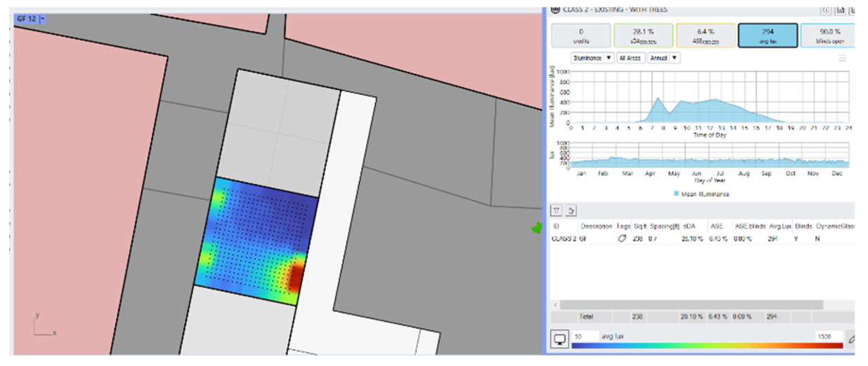
Task: Open the Illuminance dropdown
Action: point(592,58)
